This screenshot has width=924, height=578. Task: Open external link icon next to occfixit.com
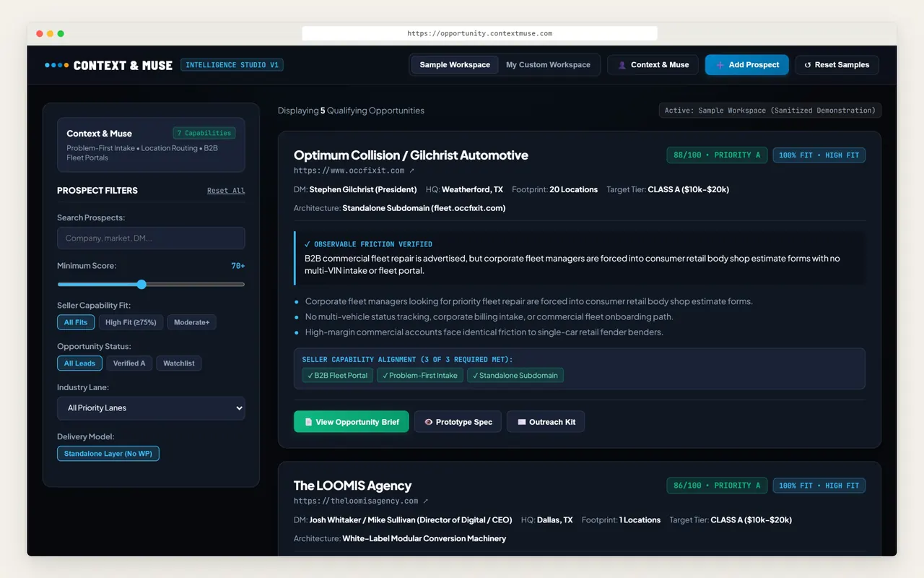point(412,171)
